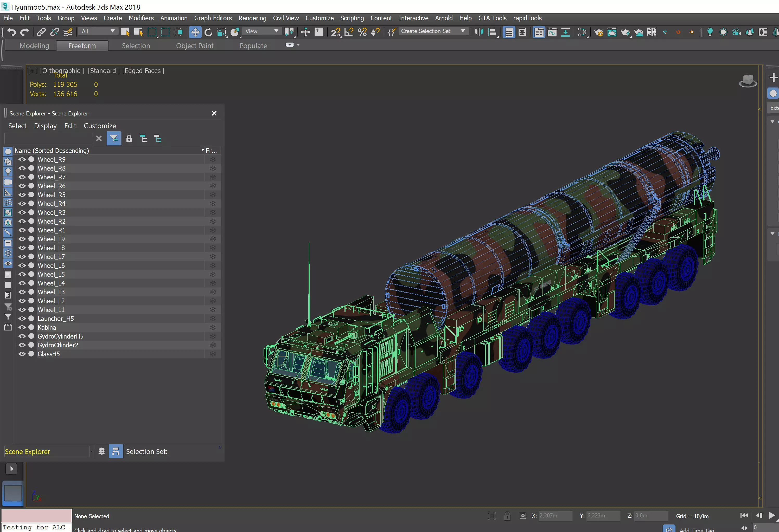Open the GTA Tools menu

tap(492, 18)
